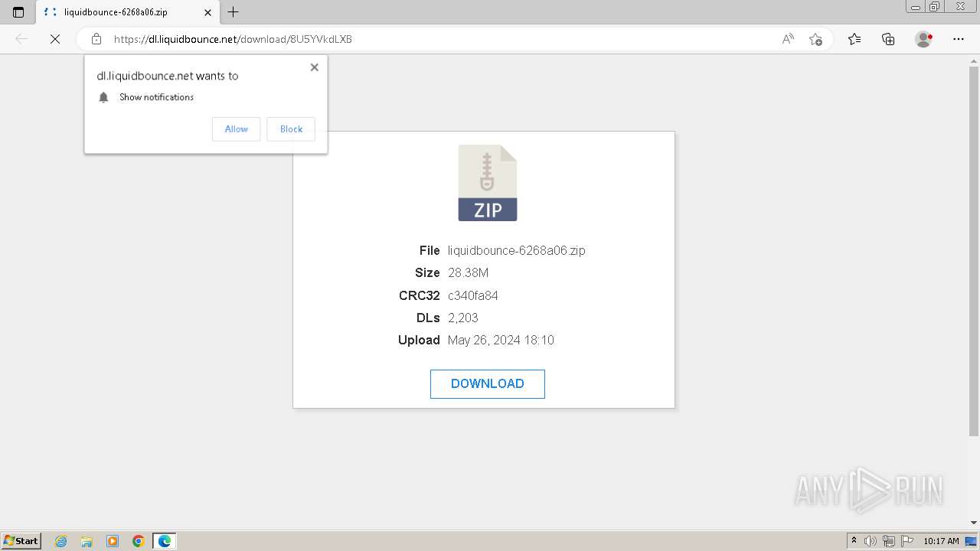This screenshot has width=980, height=551.
Task: Click the File label
Action: tap(430, 250)
